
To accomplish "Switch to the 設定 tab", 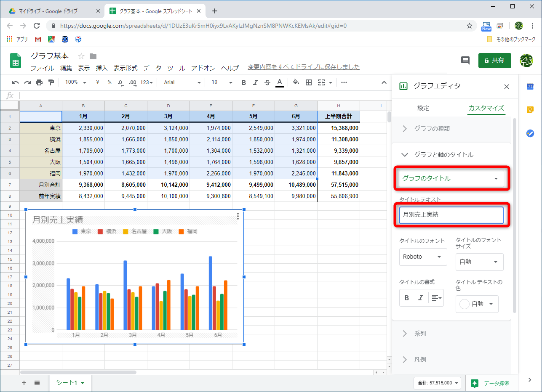I will coord(423,108).
